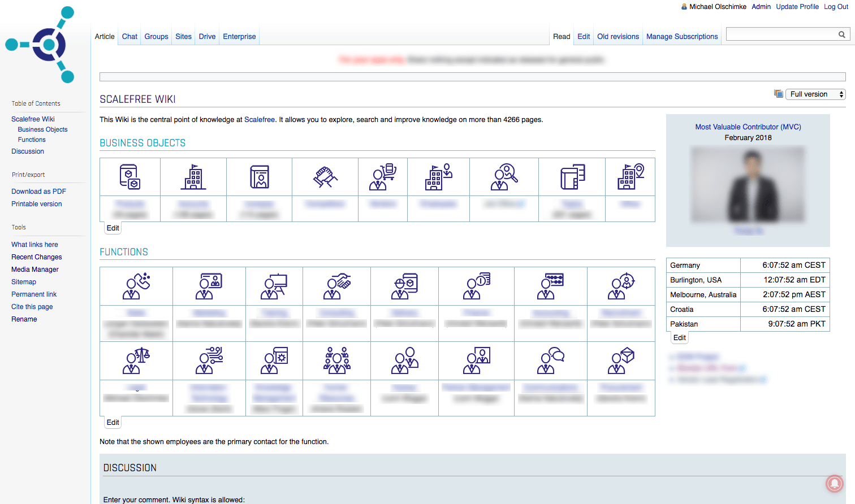This screenshot has height=504, width=855.
Task: Open the building with map pin icon
Action: pos(631,177)
